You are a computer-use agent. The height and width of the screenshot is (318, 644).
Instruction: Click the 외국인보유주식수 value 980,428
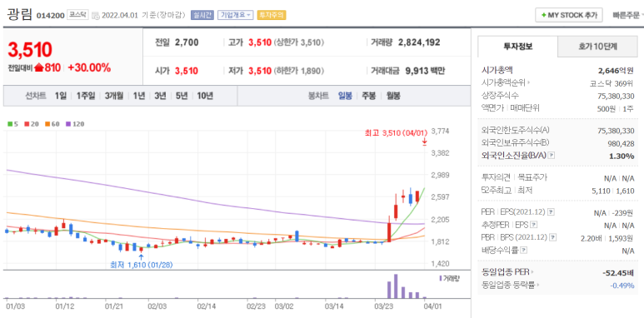click(x=621, y=144)
